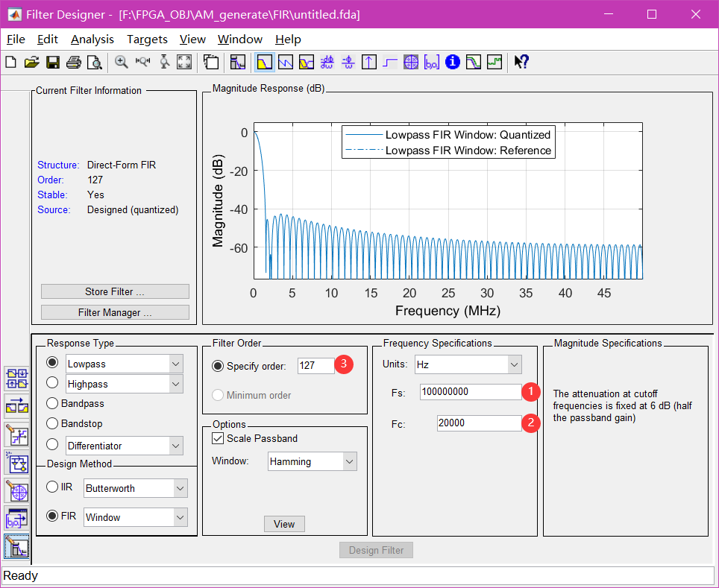Open Set Quantization Parameters panel

tap(17, 434)
